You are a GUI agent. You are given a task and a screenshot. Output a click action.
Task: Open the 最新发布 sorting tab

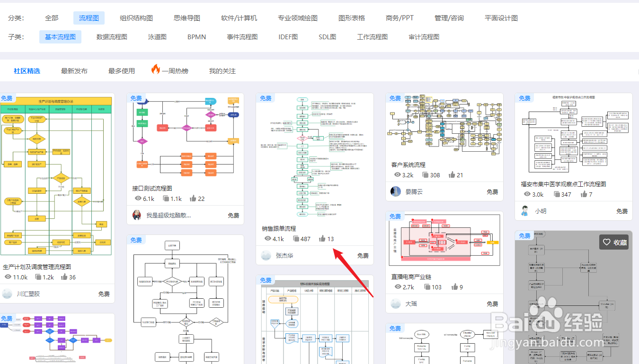click(74, 70)
